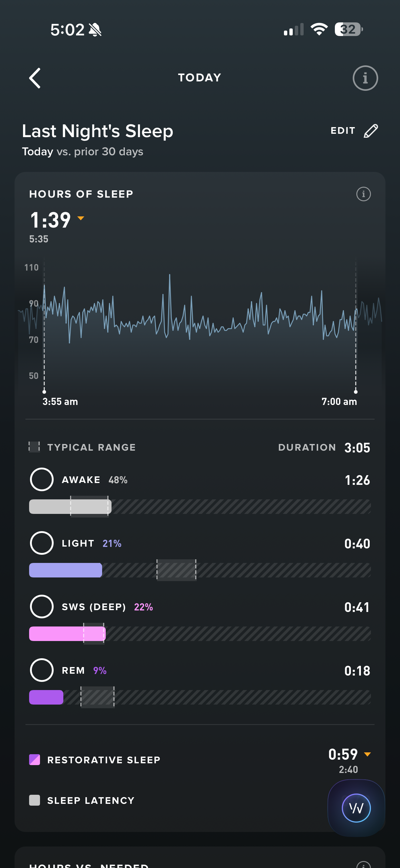Tap the edit pencil icon
400x868 pixels.
(371, 131)
